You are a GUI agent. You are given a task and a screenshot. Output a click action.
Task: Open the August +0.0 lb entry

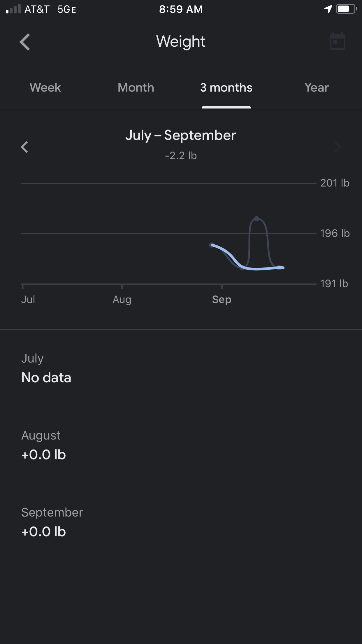(44, 445)
